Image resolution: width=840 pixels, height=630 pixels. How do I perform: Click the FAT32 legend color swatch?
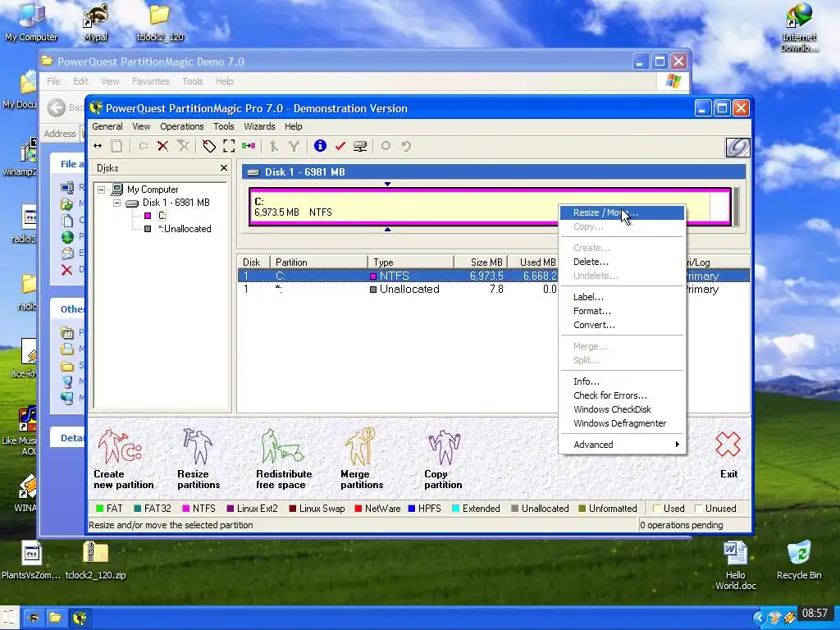[138, 509]
